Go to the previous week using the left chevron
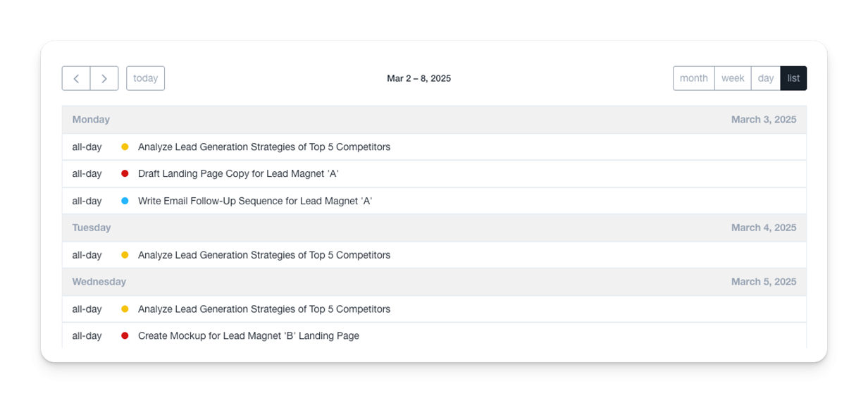Screen dimensions: 868x403 76,78
